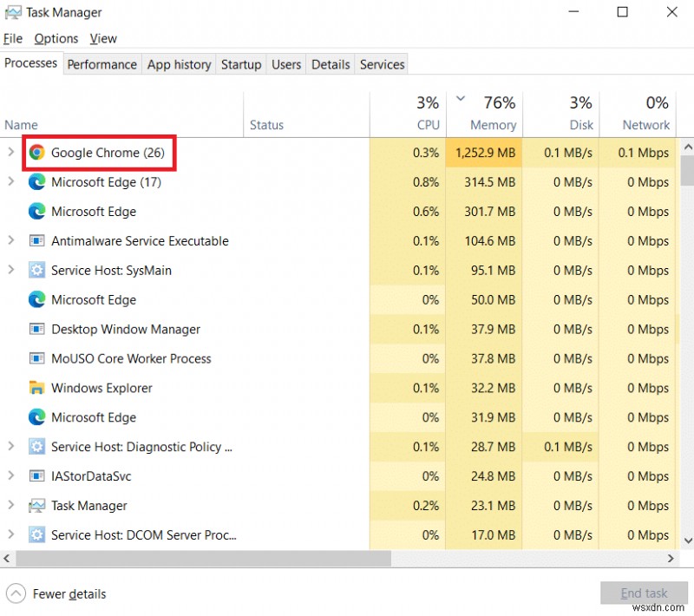Sort by the CPU column header
This screenshot has width=694, height=616.
[x=408, y=115]
